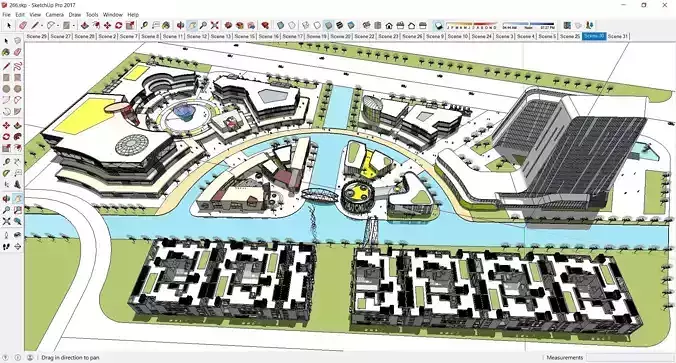Click Zoom Extents in the top toolbar
This screenshot has height=363, width=676.
[x=215, y=25]
